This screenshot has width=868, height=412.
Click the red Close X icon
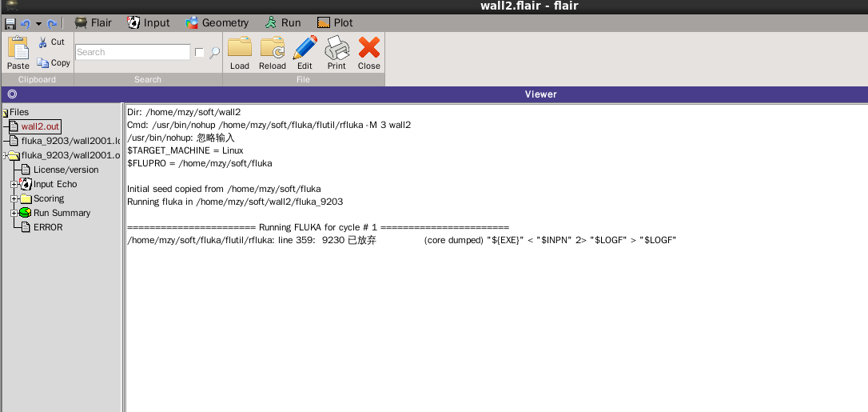pyautogui.click(x=368, y=53)
